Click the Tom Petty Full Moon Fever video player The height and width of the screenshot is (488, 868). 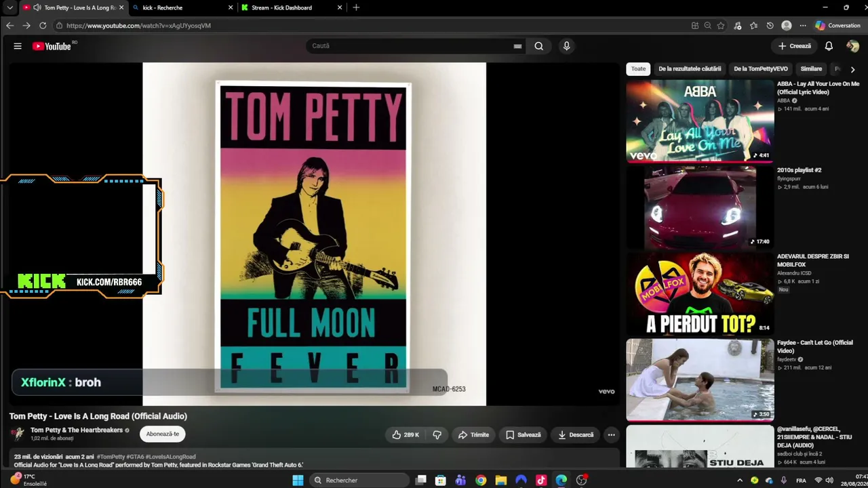click(314, 234)
